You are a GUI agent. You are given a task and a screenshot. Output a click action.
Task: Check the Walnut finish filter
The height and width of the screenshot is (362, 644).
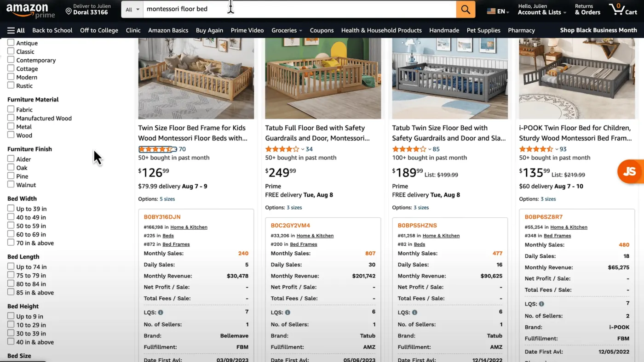point(11,184)
